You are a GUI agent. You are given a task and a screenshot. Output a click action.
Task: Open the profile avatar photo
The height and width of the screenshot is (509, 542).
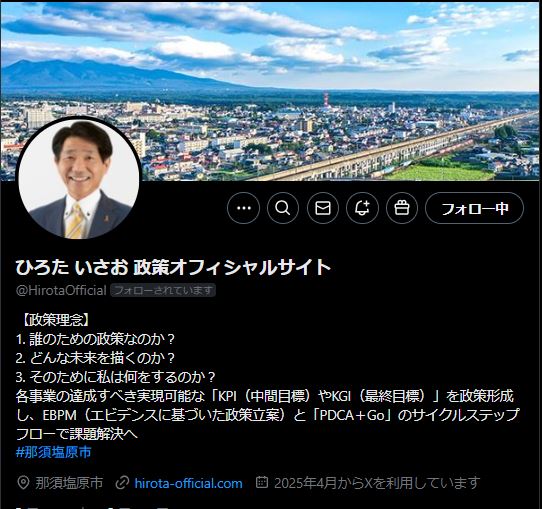click(x=79, y=178)
